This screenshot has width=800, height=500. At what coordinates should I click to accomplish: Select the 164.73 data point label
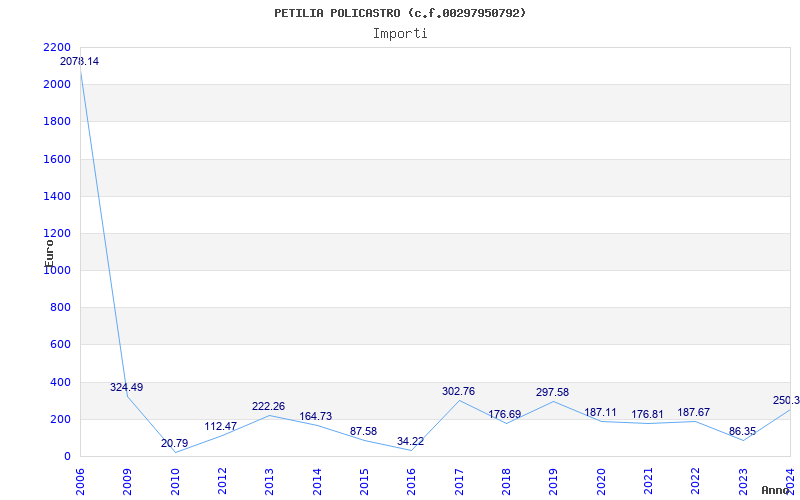pyautogui.click(x=315, y=416)
